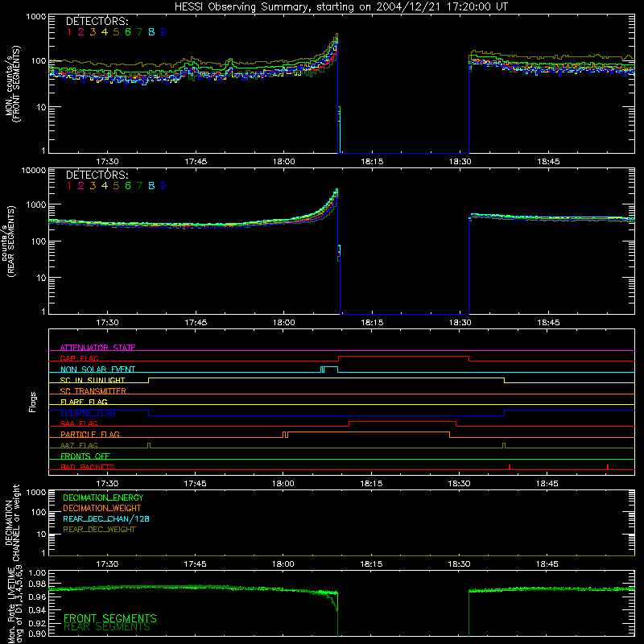Click the "PARTICLE FLAG" label

tap(90, 435)
